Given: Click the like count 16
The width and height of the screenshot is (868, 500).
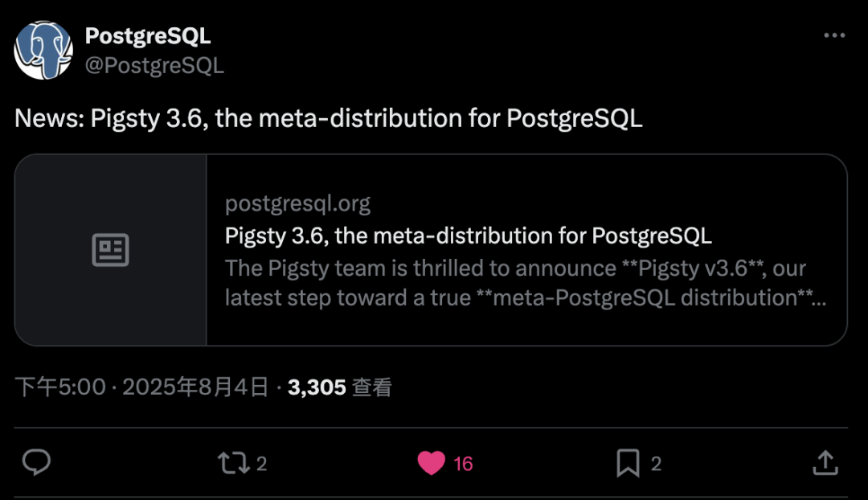Looking at the screenshot, I should pyautogui.click(x=464, y=464).
